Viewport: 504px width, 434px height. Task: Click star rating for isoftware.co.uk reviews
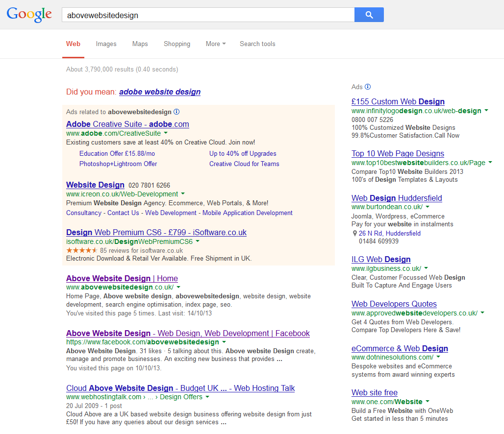pos(82,250)
